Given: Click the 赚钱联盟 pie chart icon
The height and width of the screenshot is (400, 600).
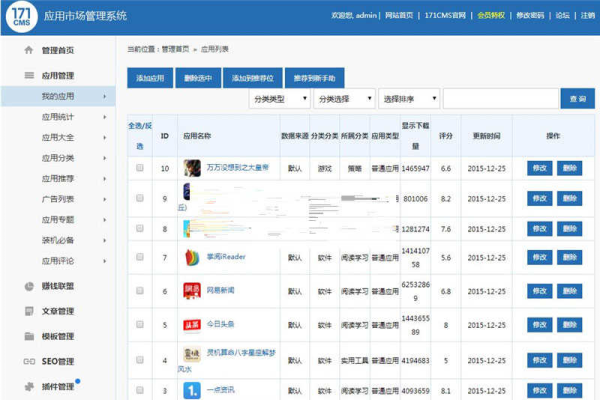Looking at the screenshot, I should tap(29, 286).
